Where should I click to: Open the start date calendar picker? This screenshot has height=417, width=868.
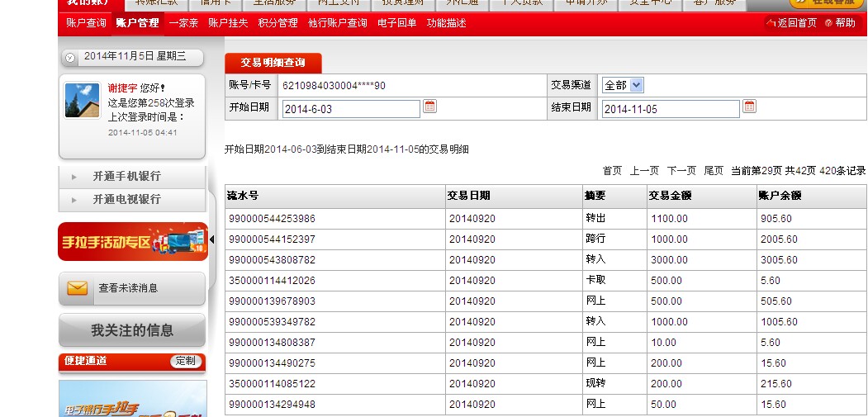pyautogui.click(x=429, y=107)
